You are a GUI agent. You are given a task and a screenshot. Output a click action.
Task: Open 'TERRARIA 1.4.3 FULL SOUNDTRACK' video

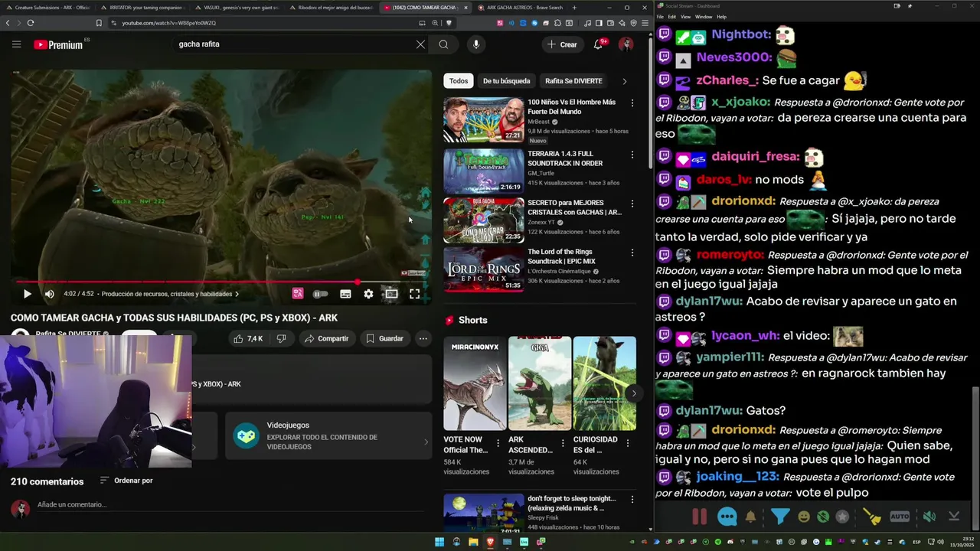(484, 171)
